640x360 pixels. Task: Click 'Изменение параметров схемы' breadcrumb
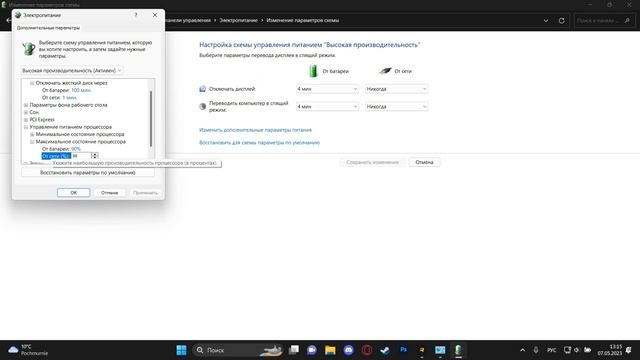[302, 20]
